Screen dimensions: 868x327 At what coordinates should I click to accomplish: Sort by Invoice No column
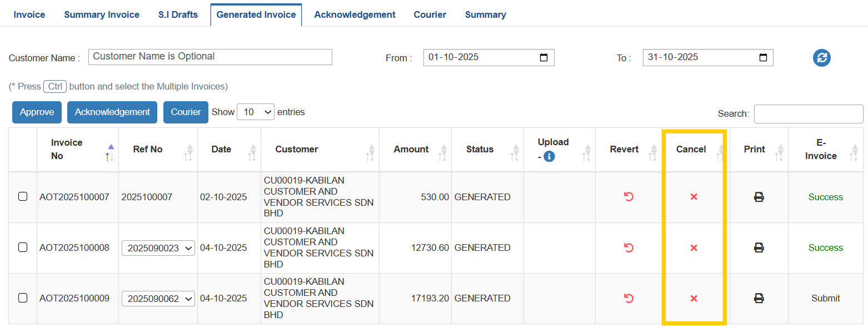tap(78, 150)
